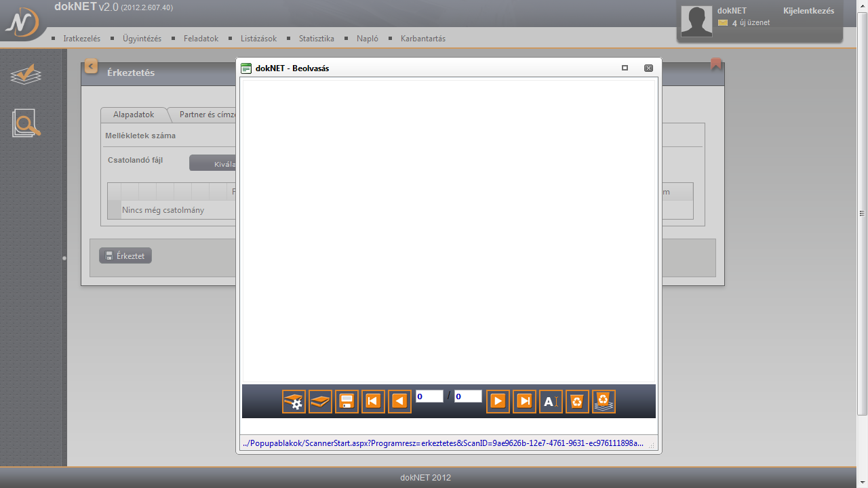Jump to first scanned page
This screenshot has width=868, height=488.
click(373, 401)
